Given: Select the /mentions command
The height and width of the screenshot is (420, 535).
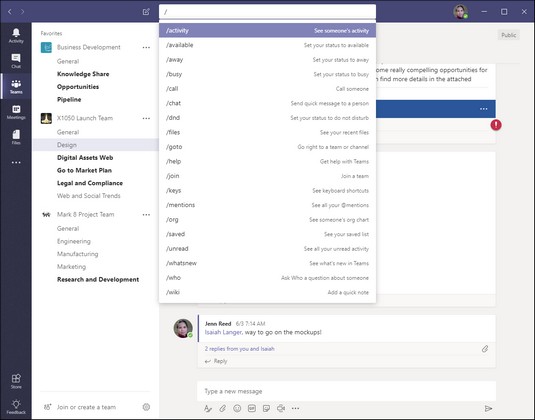Looking at the screenshot, I should tap(268, 205).
